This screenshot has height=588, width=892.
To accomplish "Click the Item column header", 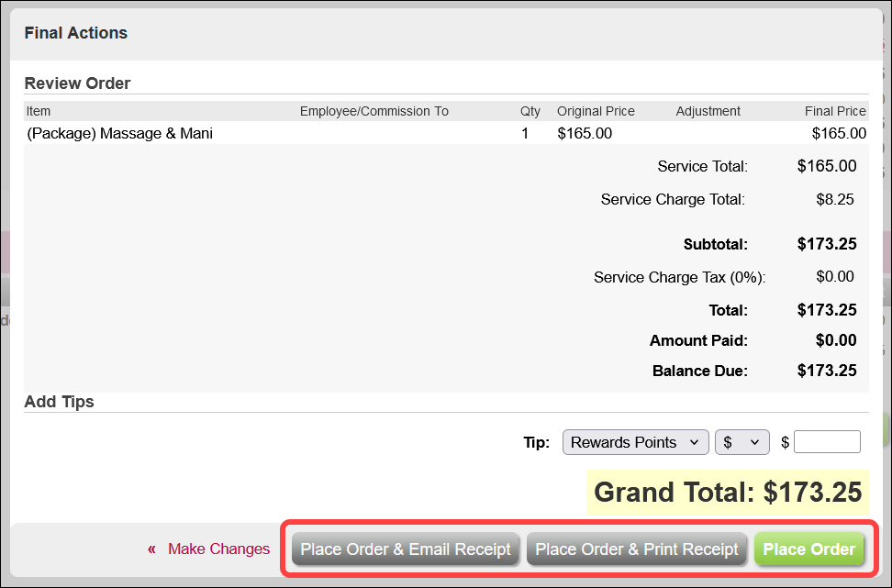I will (x=39, y=111).
